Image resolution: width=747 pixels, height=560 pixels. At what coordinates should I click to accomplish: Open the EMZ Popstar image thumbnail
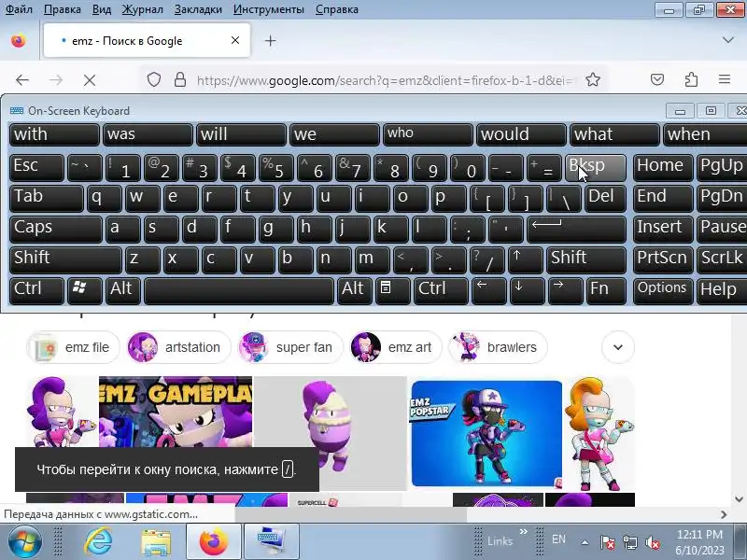click(486, 433)
